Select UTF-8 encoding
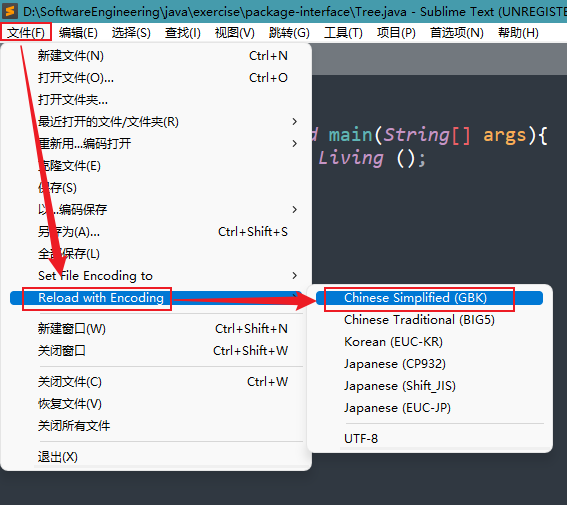 click(x=430, y=439)
